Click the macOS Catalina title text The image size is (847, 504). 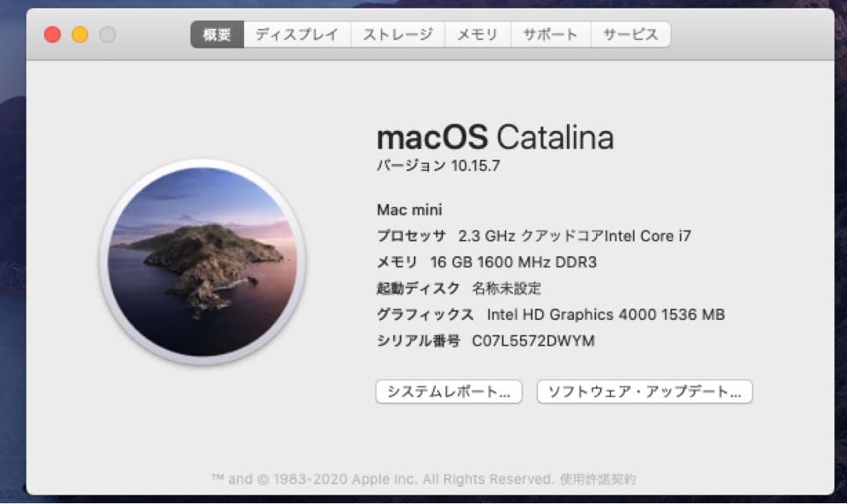[x=496, y=138]
